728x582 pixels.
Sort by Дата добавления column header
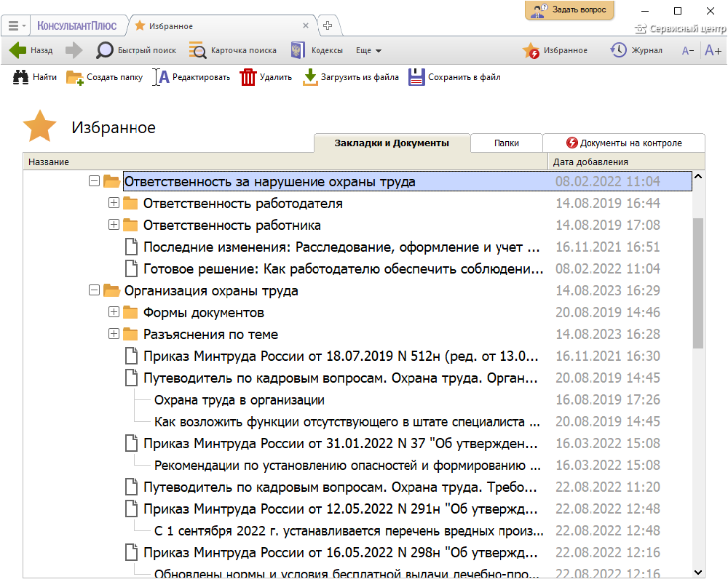point(626,162)
